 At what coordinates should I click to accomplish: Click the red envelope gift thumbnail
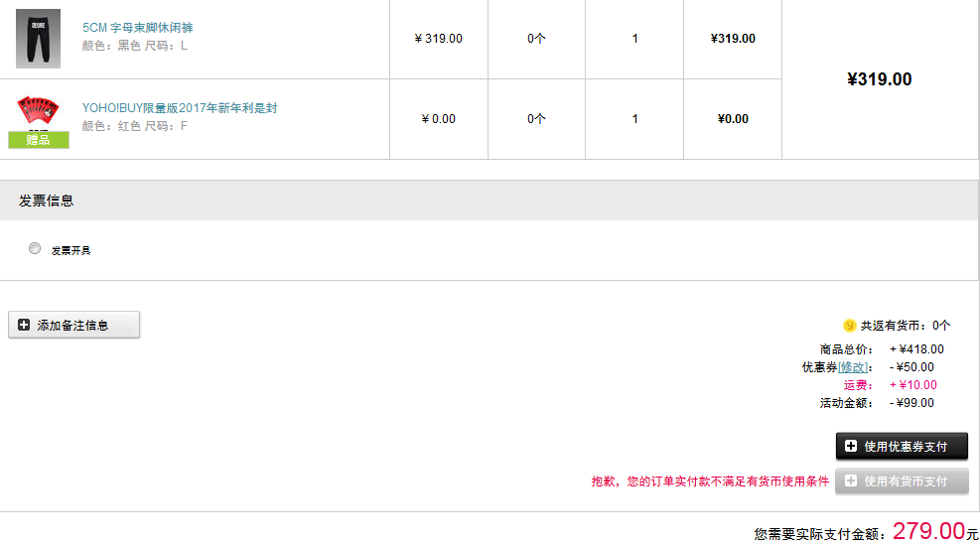tap(38, 112)
